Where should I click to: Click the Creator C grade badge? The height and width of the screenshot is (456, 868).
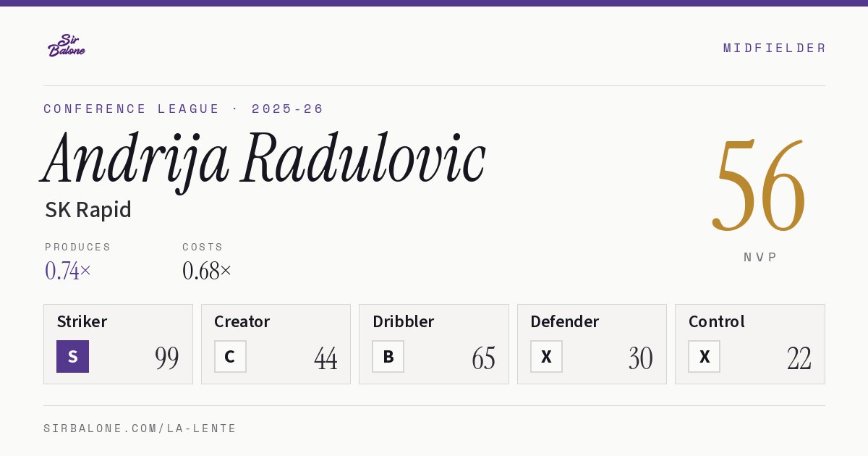[x=230, y=356]
